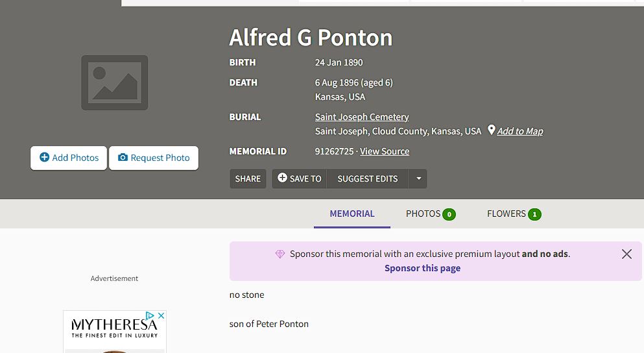The width and height of the screenshot is (644, 353).
Task: Dismiss the sponsor memorial banner
Action: (x=626, y=254)
